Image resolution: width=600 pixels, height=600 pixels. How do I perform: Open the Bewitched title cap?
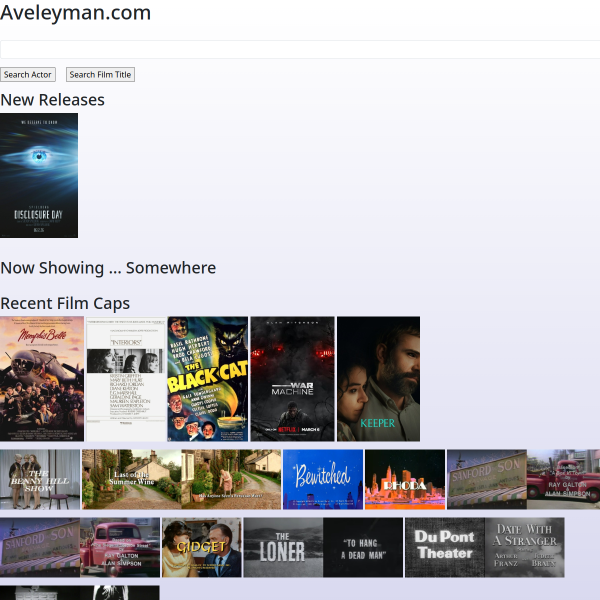tap(323, 479)
